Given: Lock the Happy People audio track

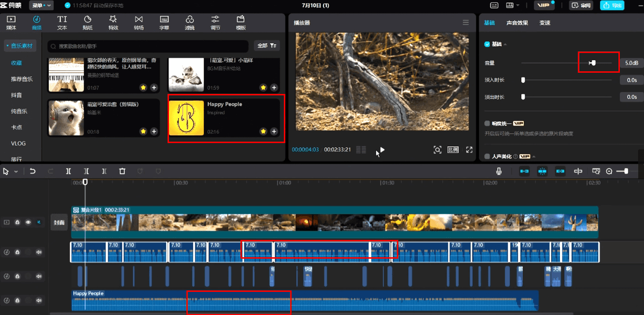Looking at the screenshot, I should point(17,300).
